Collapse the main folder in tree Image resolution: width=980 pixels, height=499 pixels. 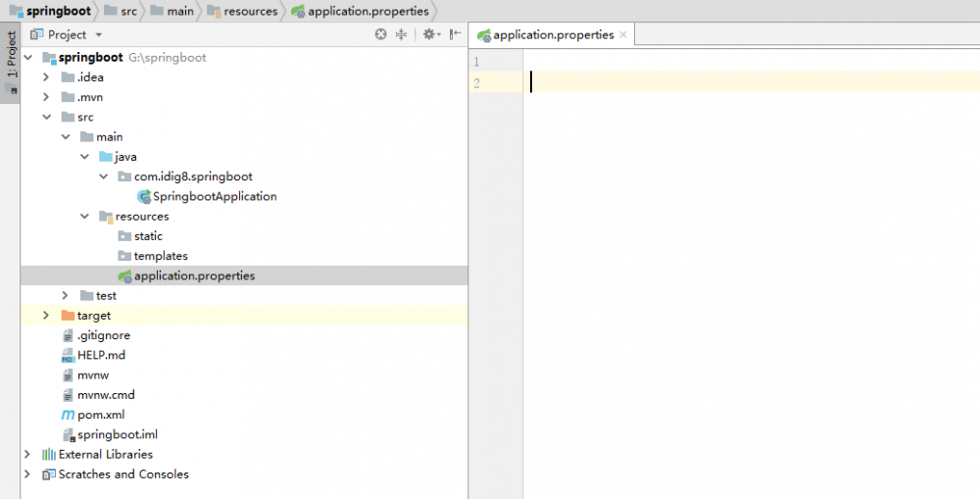(x=65, y=137)
